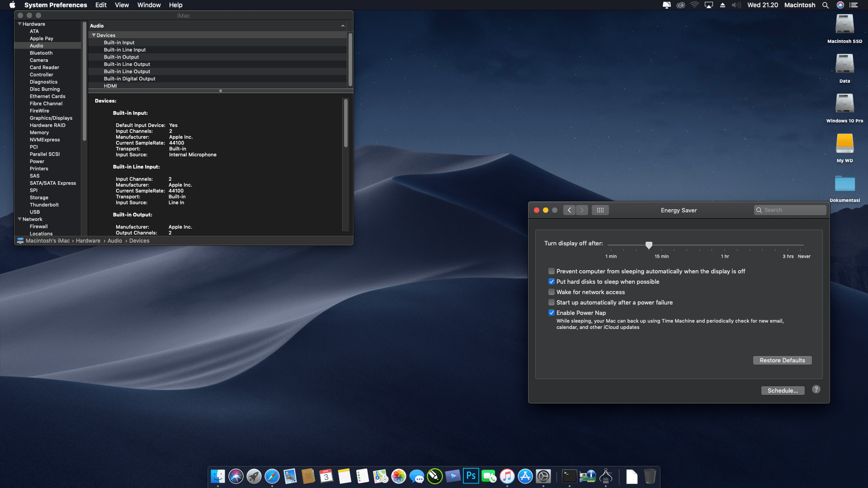
Task: Launch Siri from the Dock
Action: click(236, 476)
